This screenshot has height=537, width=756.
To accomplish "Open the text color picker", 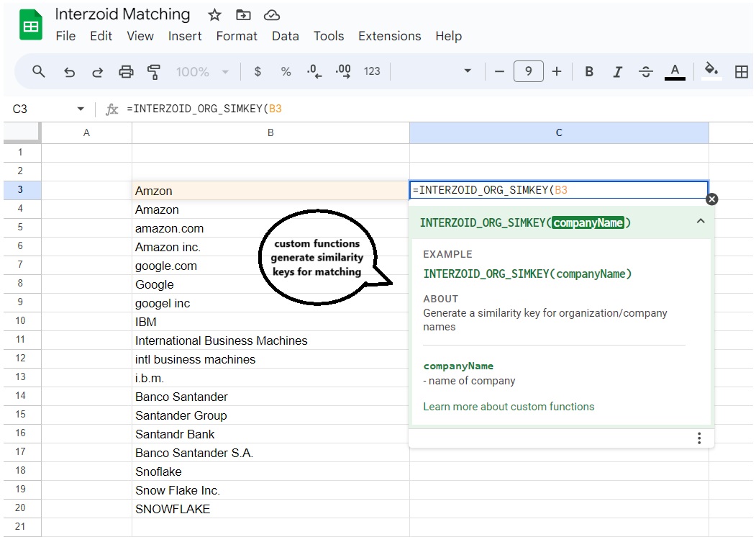I will 675,72.
